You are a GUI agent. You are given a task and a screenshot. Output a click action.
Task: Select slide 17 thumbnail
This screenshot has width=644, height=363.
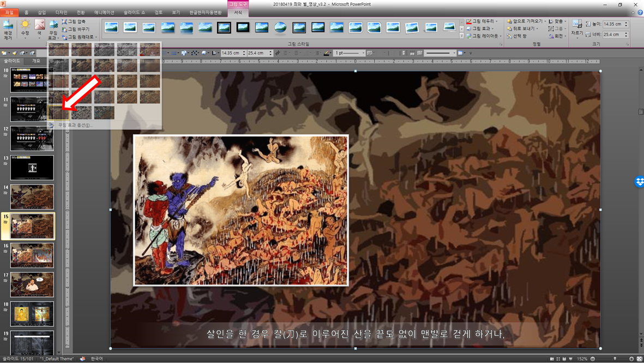tap(32, 284)
